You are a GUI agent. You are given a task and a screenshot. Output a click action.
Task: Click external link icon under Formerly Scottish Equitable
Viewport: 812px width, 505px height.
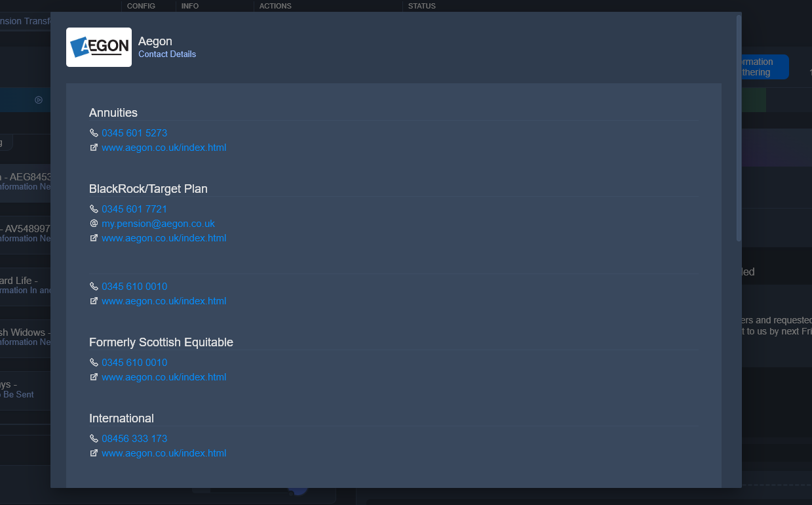94,377
